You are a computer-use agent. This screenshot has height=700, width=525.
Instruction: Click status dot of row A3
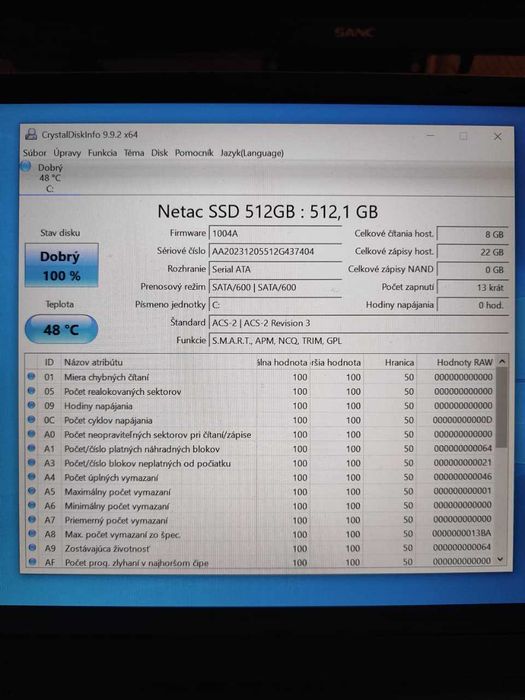(31, 462)
